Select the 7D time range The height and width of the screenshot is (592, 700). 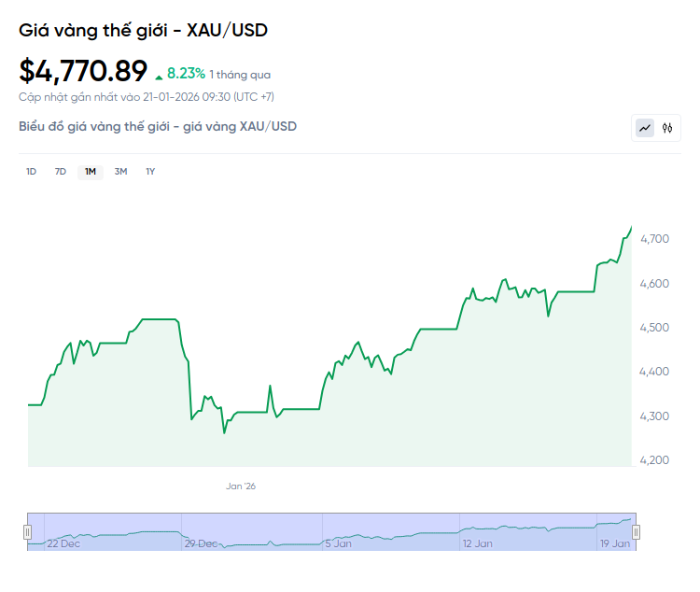61,171
